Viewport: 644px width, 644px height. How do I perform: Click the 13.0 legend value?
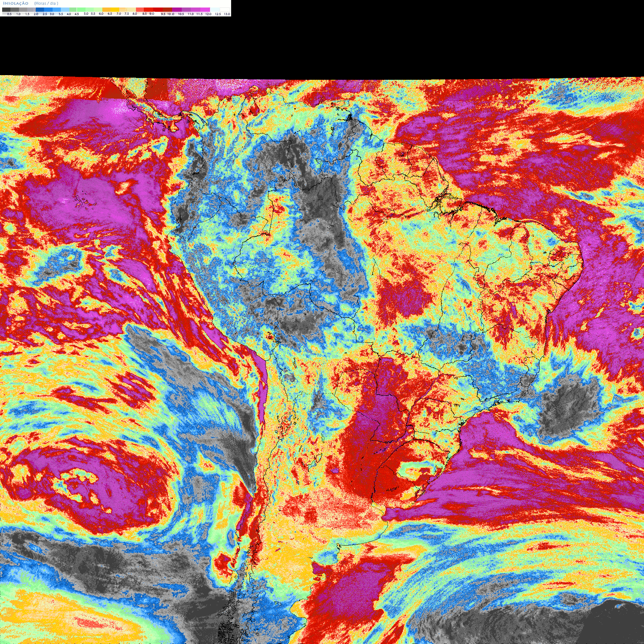(227, 14)
